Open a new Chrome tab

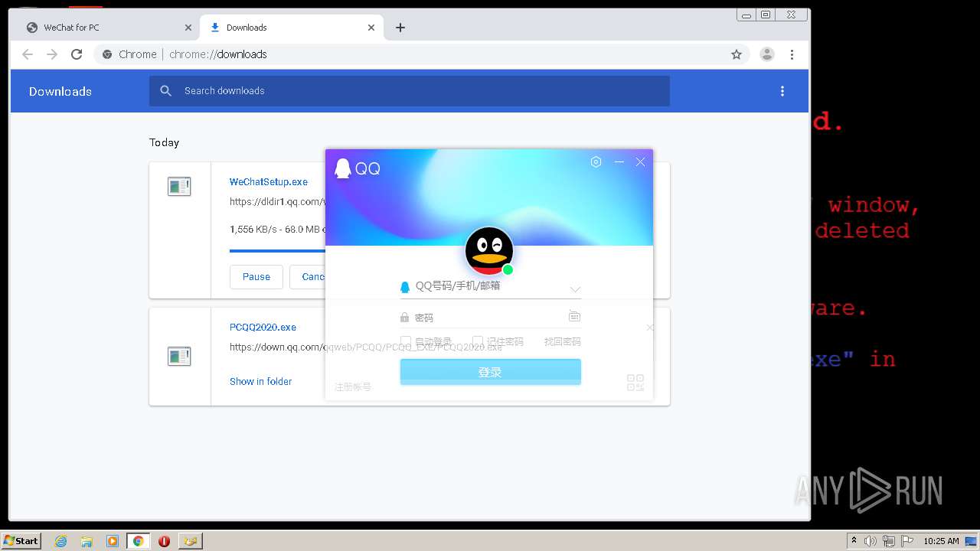coord(400,28)
